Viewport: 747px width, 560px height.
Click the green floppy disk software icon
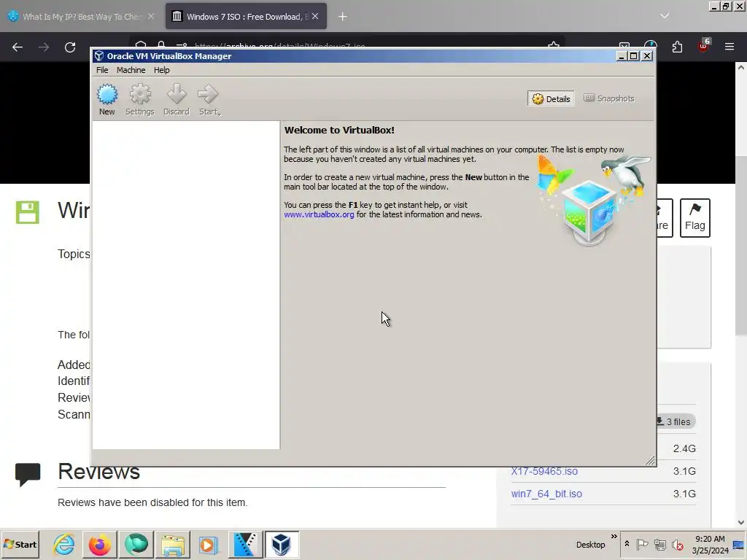[x=28, y=212]
